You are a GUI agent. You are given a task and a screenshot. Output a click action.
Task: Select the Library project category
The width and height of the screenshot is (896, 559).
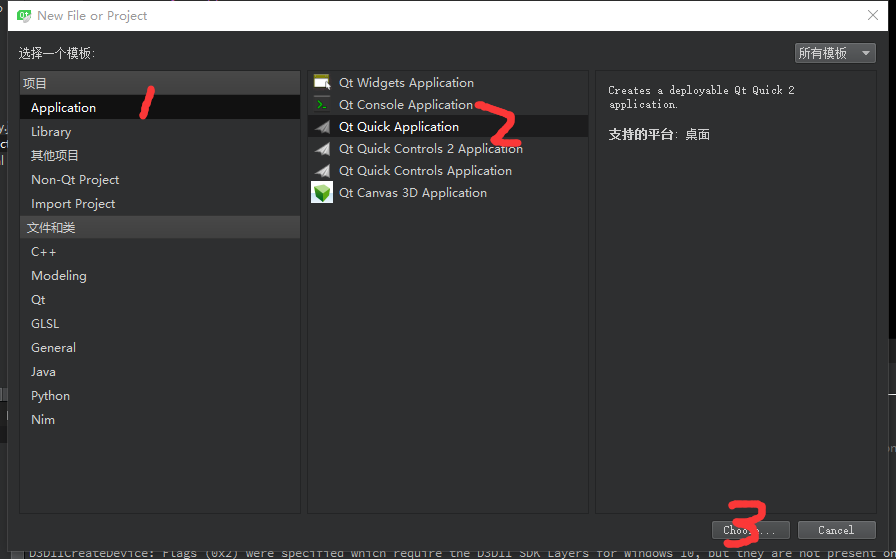click(159, 131)
